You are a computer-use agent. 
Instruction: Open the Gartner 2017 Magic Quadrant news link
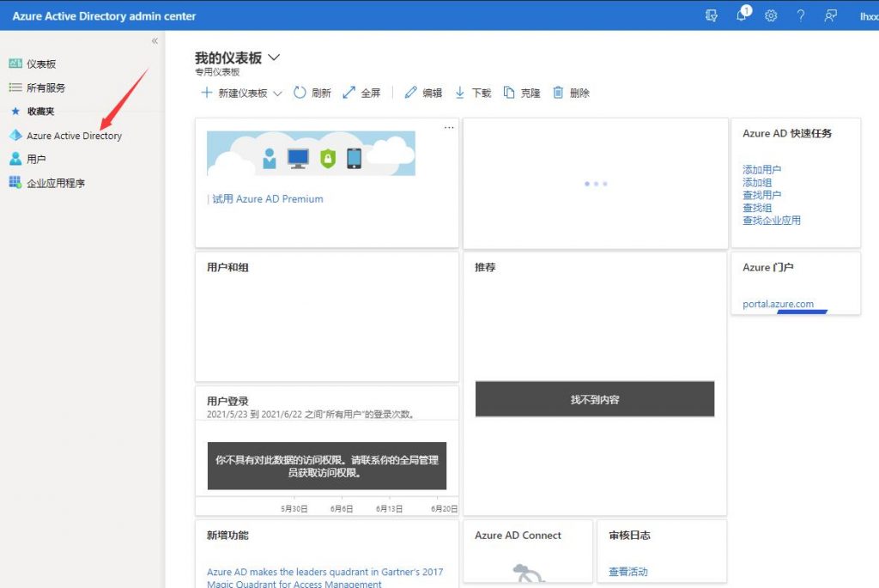coord(325,578)
